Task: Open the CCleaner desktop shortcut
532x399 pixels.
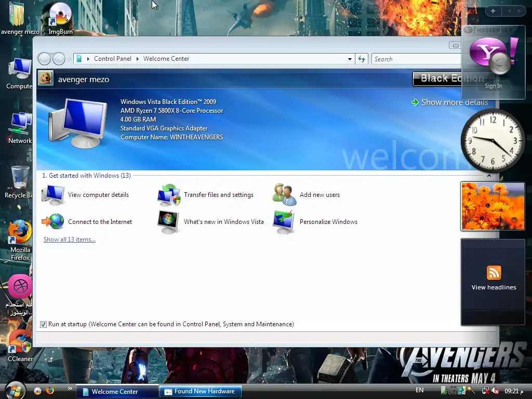Action: tap(20, 346)
